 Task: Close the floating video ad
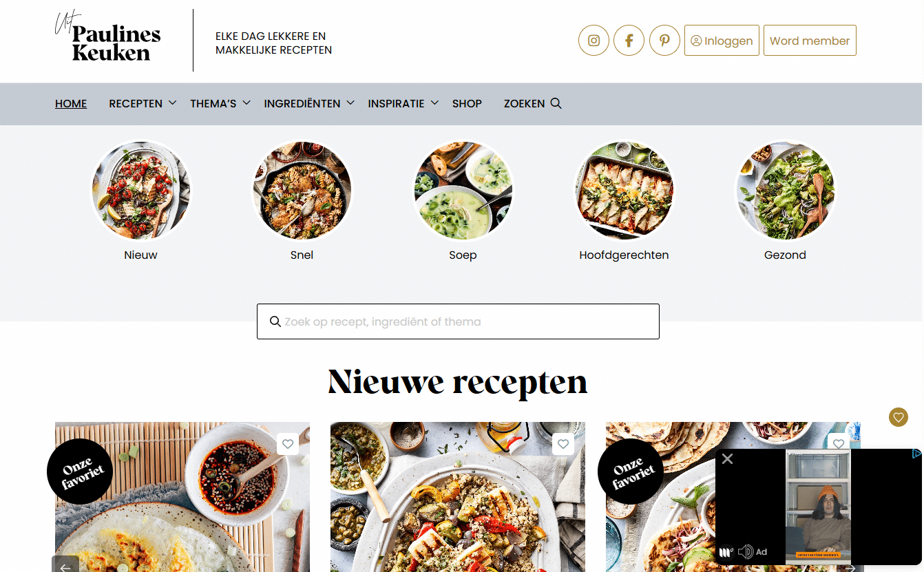coord(727,458)
